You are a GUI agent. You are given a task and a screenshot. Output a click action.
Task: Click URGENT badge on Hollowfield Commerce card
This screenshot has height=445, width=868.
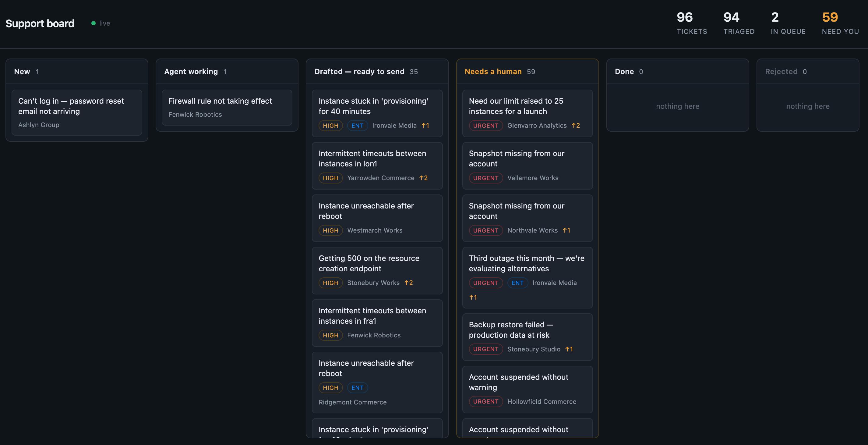[x=485, y=401]
